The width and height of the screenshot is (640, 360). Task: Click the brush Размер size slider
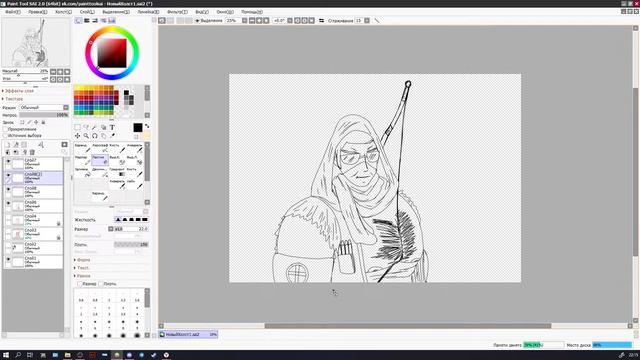[131, 229]
